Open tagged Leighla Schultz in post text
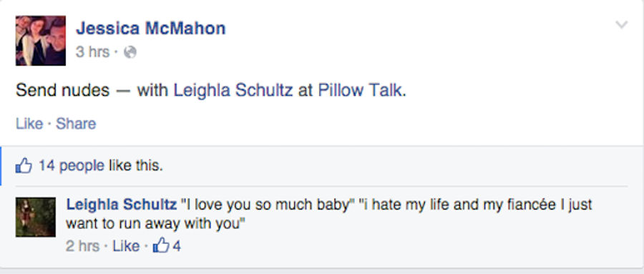This screenshot has height=274, width=644. click(x=233, y=90)
